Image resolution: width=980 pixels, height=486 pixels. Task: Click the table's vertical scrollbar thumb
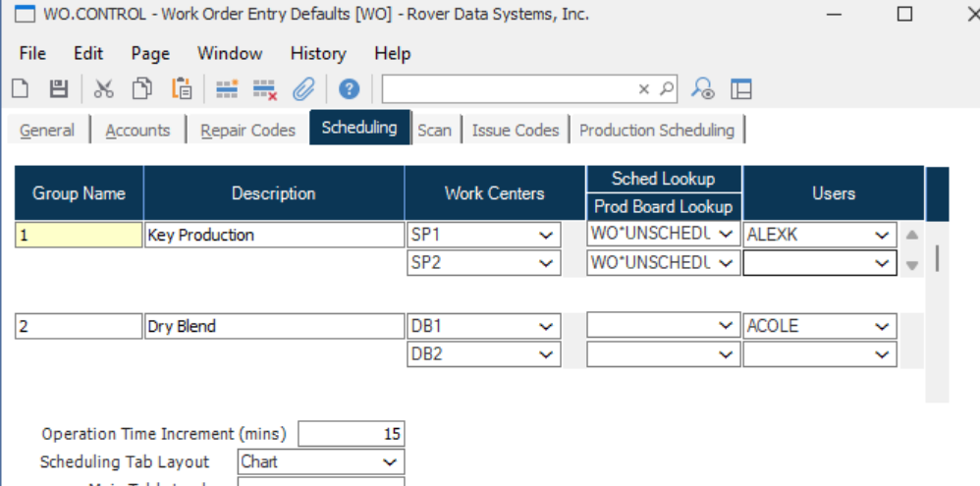coord(938,258)
